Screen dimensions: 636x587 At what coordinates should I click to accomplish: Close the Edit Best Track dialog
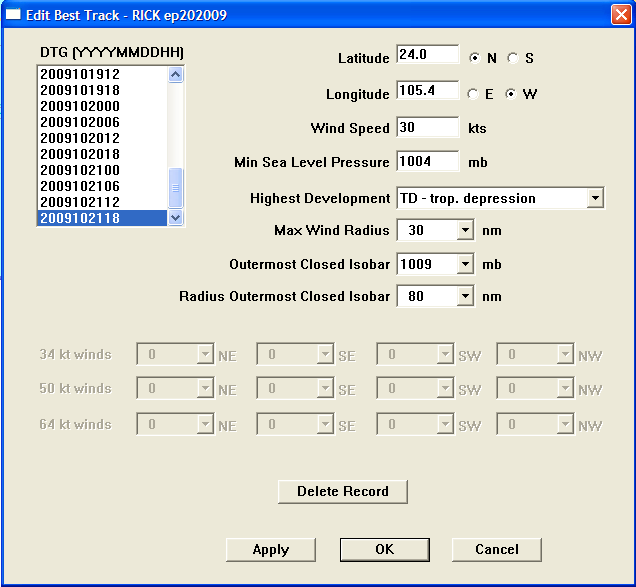[x=619, y=14]
